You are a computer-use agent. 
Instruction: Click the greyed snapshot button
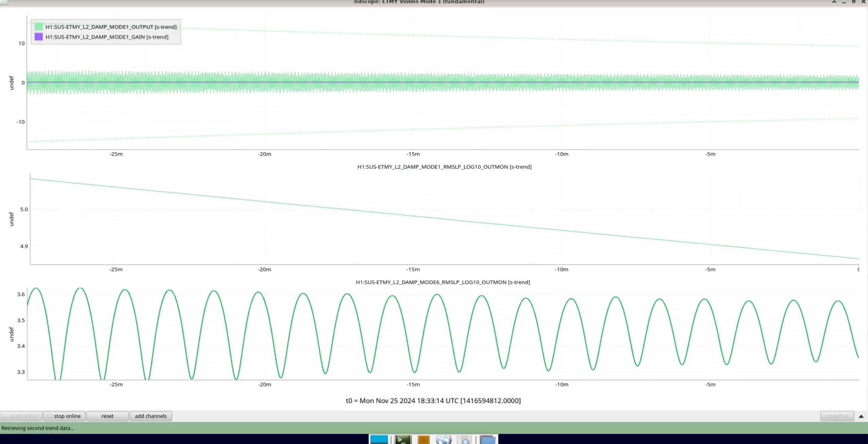[837, 416]
